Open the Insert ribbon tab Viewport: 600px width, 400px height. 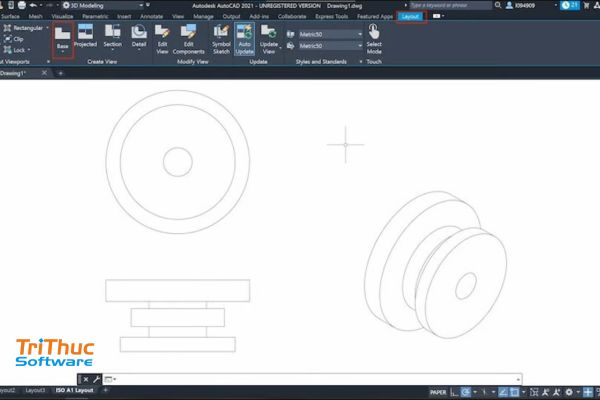pyautogui.click(x=124, y=16)
